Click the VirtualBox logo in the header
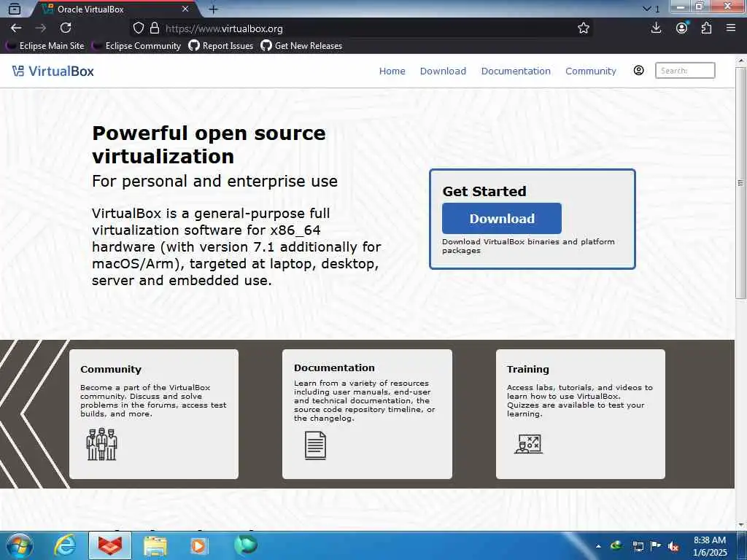The width and height of the screenshot is (747, 560). click(53, 71)
